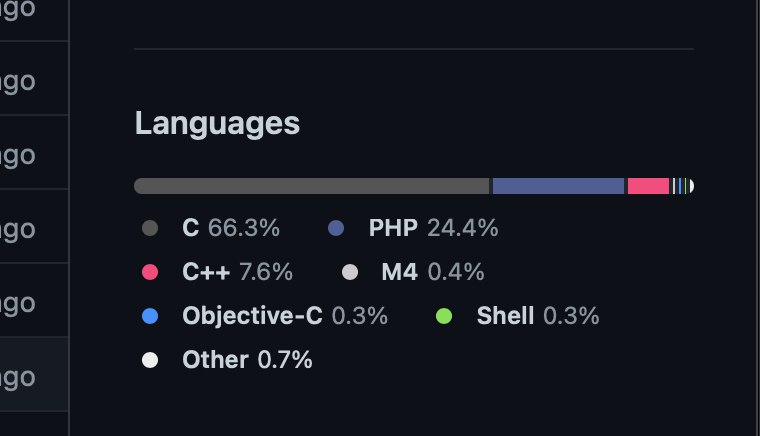The height and width of the screenshot is (436, 760).
Task: Select the C++ language entry
Action: pos(217,272)
